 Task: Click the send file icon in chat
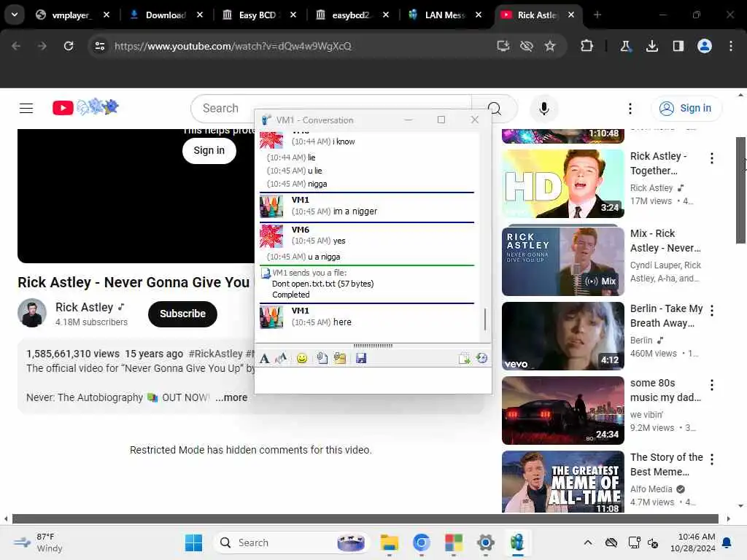pos(322,359)
